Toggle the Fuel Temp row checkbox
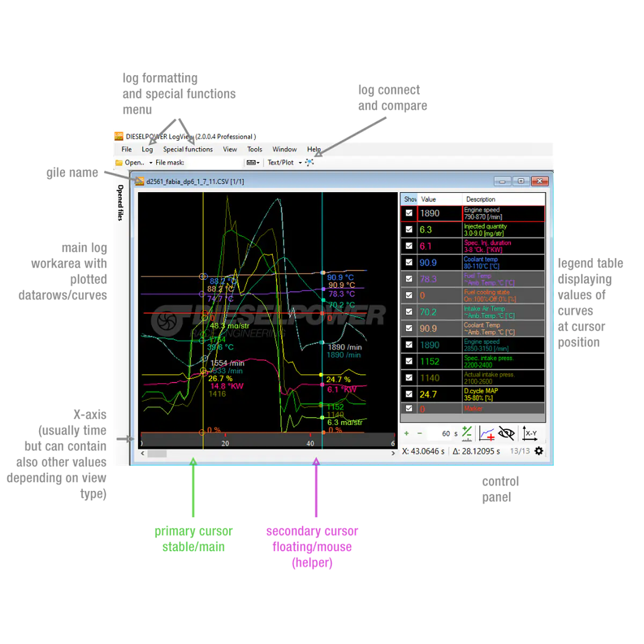 click(x=409, y=279)
